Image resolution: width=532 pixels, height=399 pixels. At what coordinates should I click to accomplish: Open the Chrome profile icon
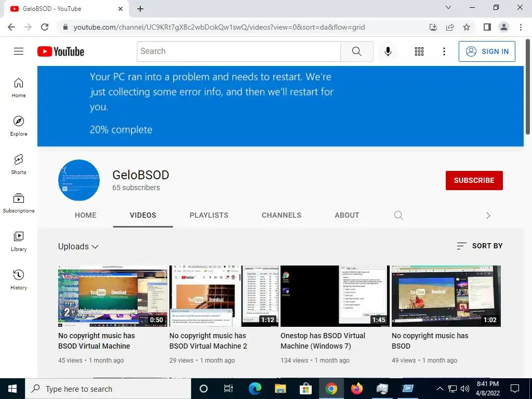pyautogui.click(x=504, y=27)
